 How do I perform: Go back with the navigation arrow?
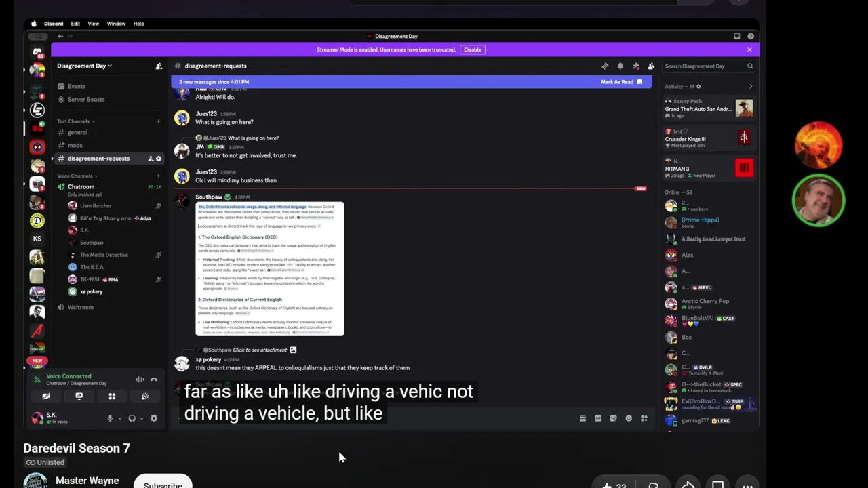pyautogui.click(x=60, y=37)
